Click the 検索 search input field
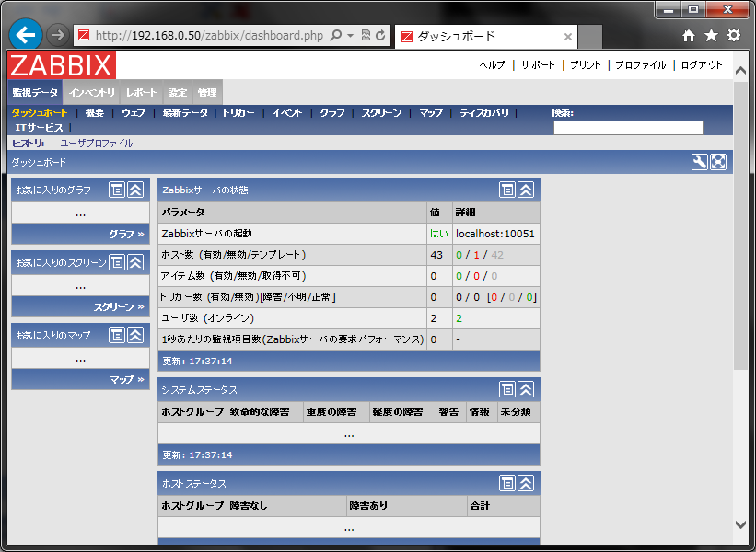The width and height of the screenshot is (756, 552). (628, 128)
